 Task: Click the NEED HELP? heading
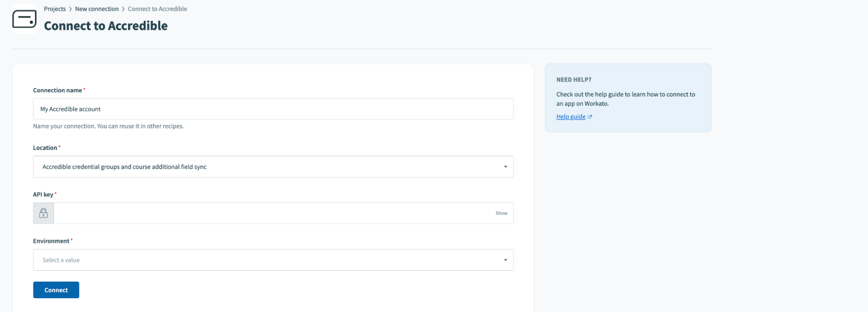pyautogui.click(x=574, y=80)
